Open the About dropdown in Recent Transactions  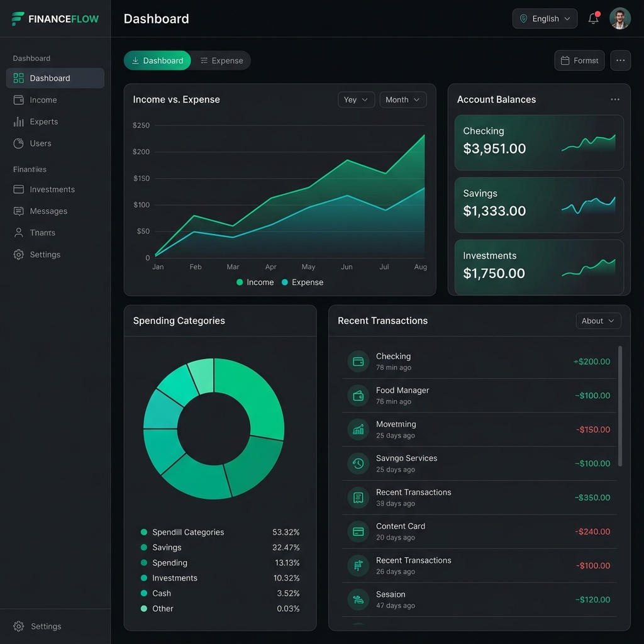click(x=598, y=321)
